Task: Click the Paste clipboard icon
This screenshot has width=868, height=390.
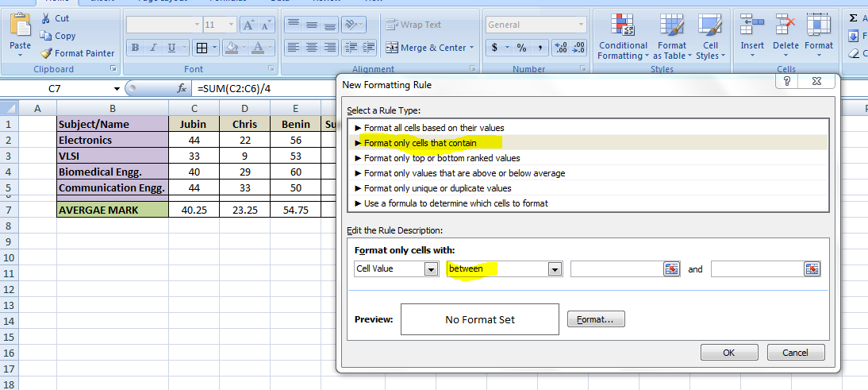Action: click(x=21, y=25)
